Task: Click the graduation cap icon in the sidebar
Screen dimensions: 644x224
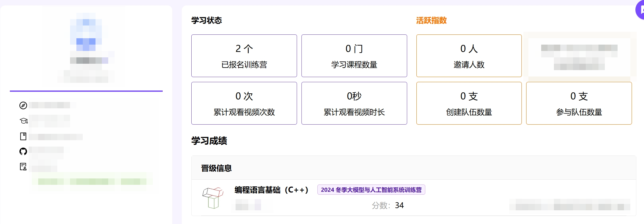Action: point(24,121)
